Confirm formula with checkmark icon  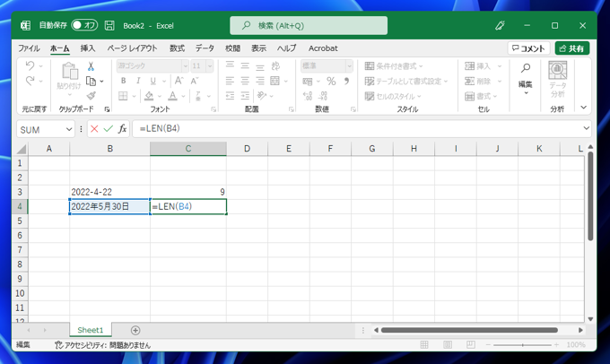point(109,129)
